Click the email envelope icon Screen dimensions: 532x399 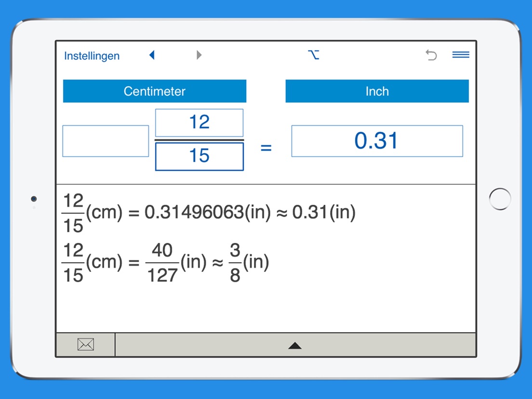(x=85, y=344)
